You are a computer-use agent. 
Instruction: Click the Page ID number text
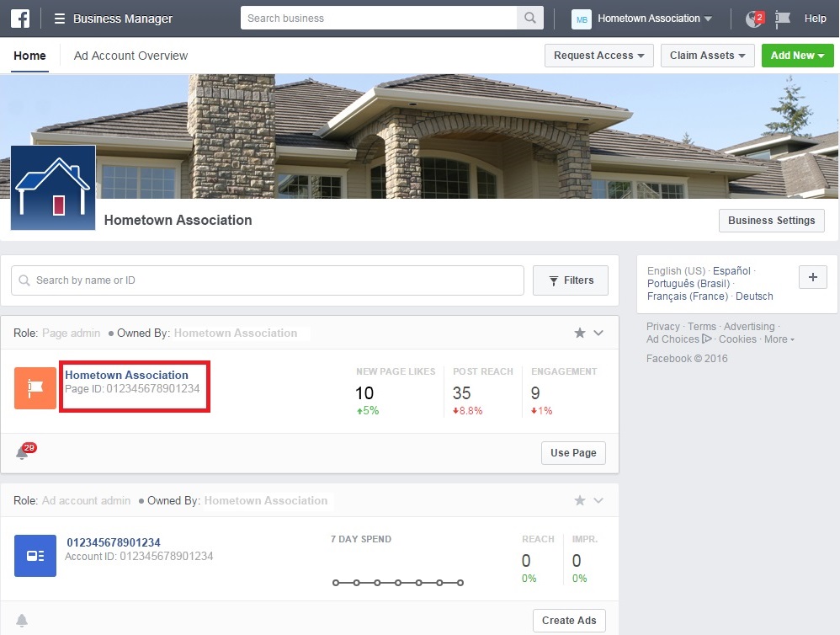pos(152,388)
